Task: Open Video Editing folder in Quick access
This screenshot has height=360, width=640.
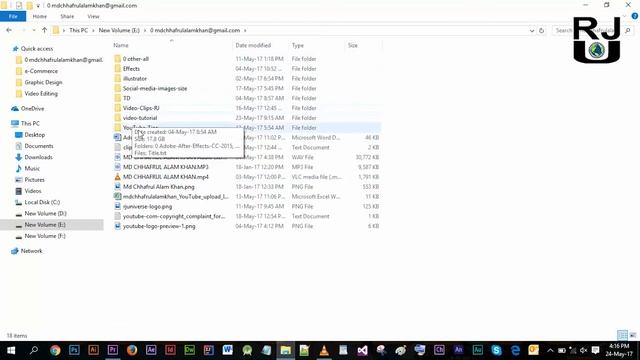Action: tap(41, 93)
